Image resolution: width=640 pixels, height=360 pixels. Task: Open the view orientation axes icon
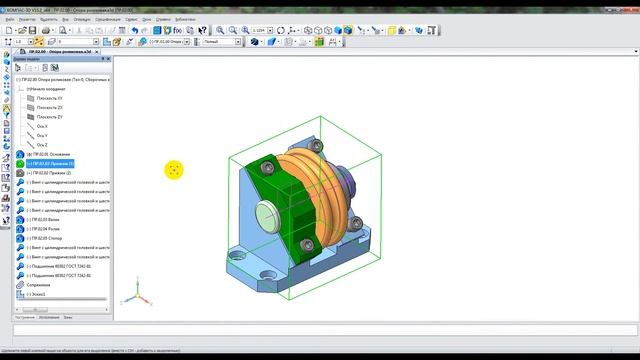(x=292, y=30)
